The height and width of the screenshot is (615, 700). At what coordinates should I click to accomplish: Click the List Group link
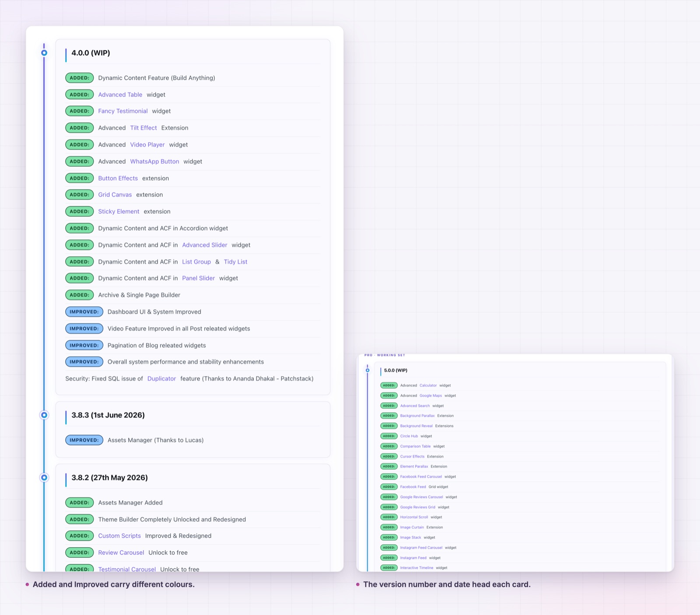click(196, 262)
